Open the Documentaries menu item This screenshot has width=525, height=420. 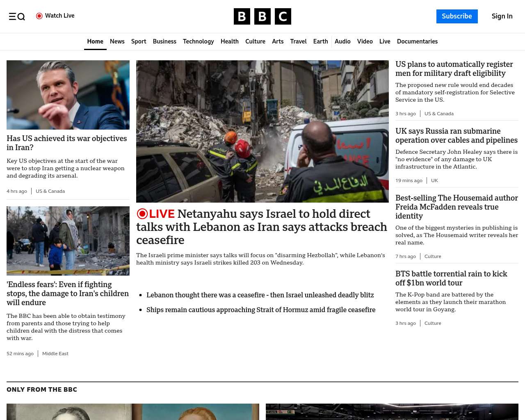pyautogui.click(x=417, y=41)
